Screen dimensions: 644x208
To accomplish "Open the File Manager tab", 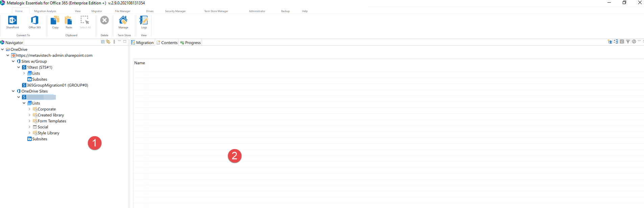I will [122, 11].
